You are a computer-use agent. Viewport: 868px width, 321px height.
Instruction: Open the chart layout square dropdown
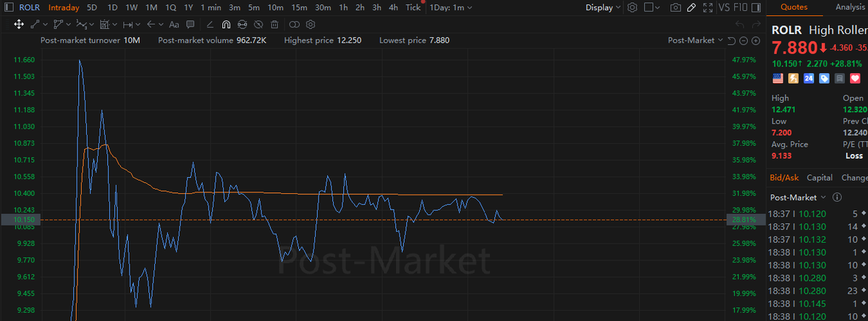[653, 8]
